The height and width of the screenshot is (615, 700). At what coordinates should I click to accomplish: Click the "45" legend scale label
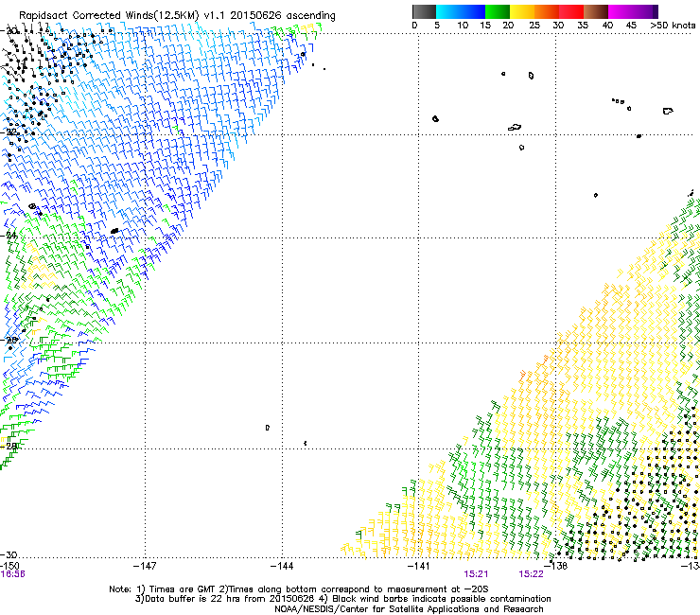tap(631, 26)
